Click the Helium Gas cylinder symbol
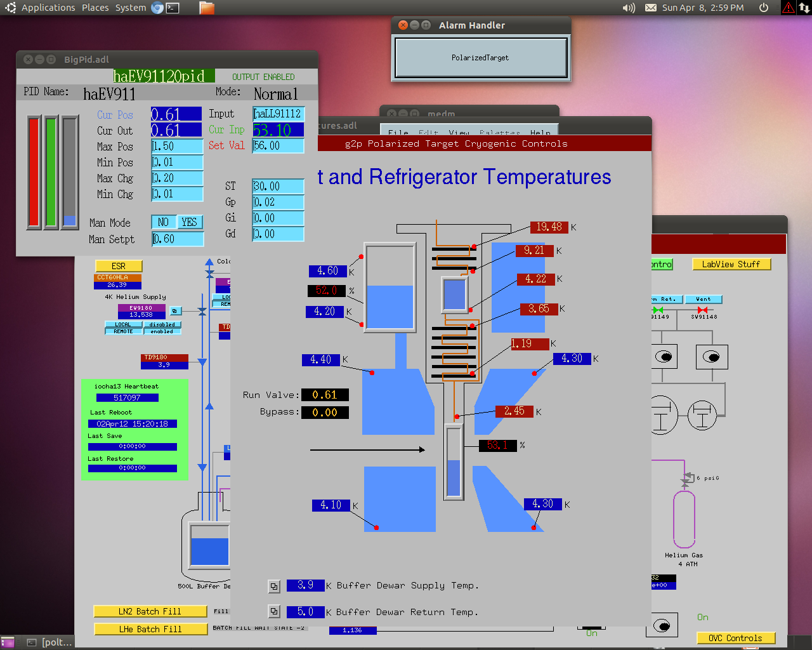 [x=684, y=519]
